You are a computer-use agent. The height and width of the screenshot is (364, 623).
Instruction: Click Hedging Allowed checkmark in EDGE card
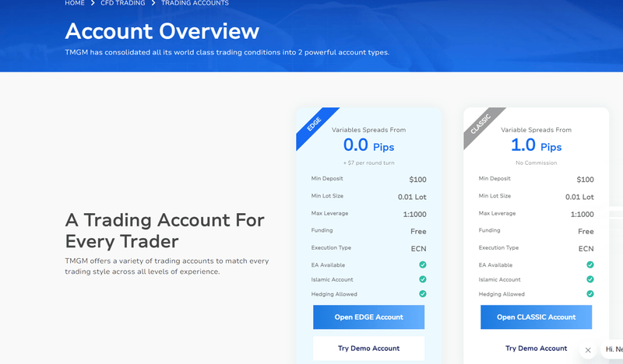coord(423,294)
